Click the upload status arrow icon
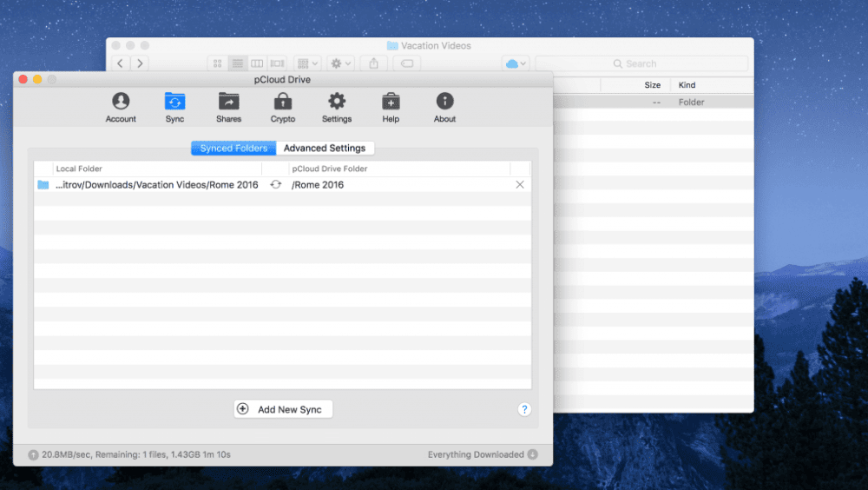Viewport: 868px width, 490px height. (x=33, y=454)
